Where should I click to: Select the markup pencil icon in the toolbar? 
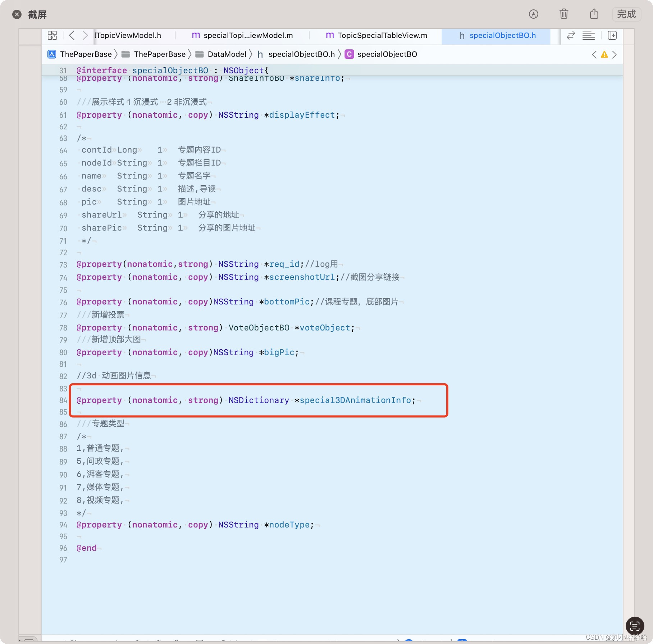534,14
